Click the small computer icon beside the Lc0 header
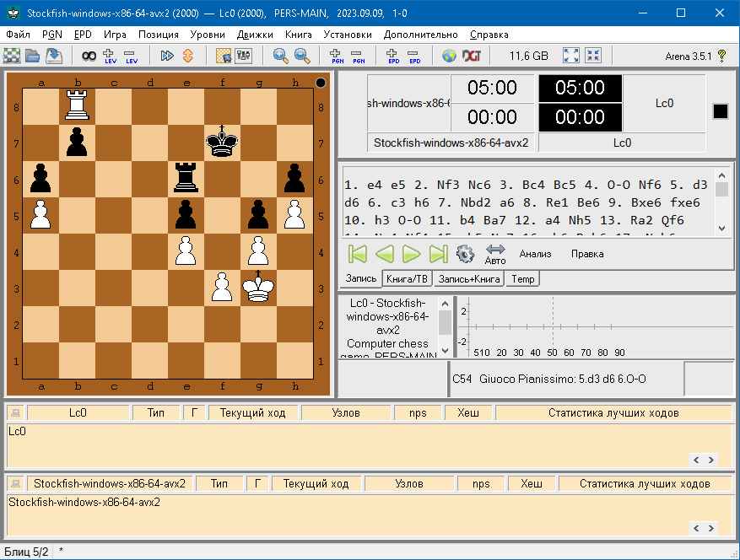This screenshot has height=560, width=740. click(x=15, y=412)
